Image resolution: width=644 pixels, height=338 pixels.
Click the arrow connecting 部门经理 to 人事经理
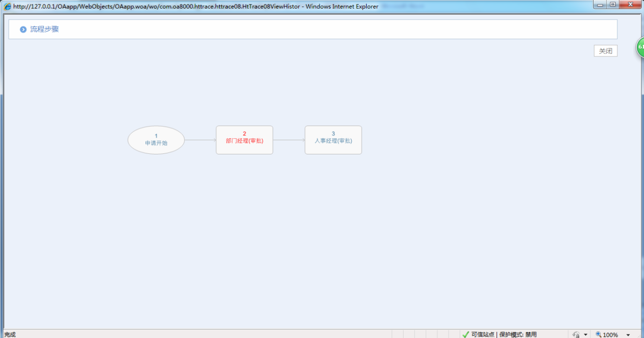289,140
